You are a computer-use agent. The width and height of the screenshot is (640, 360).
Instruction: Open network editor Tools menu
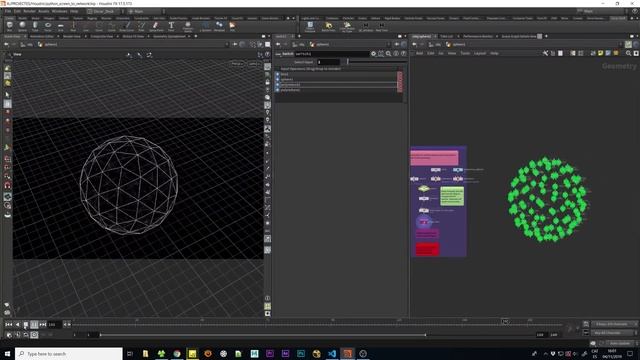(465, 53)
